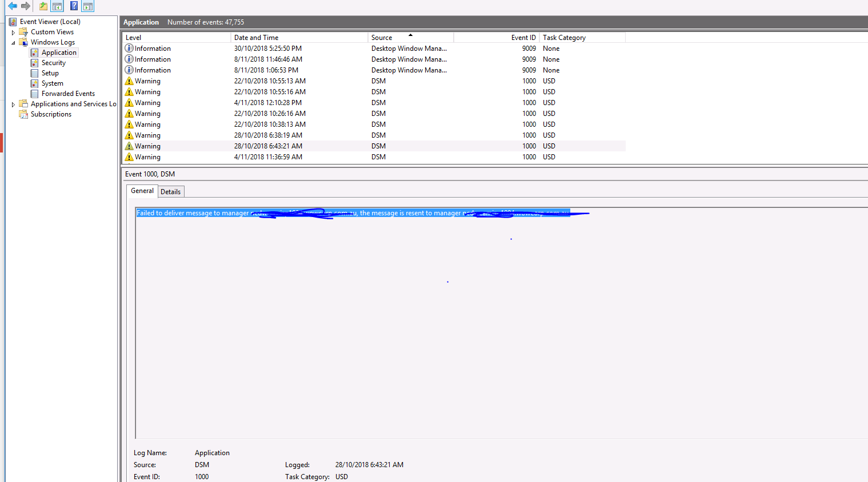Viewport: 868px width, 482px height.
Task: Click the Source column header
Action: coord(382,37)
